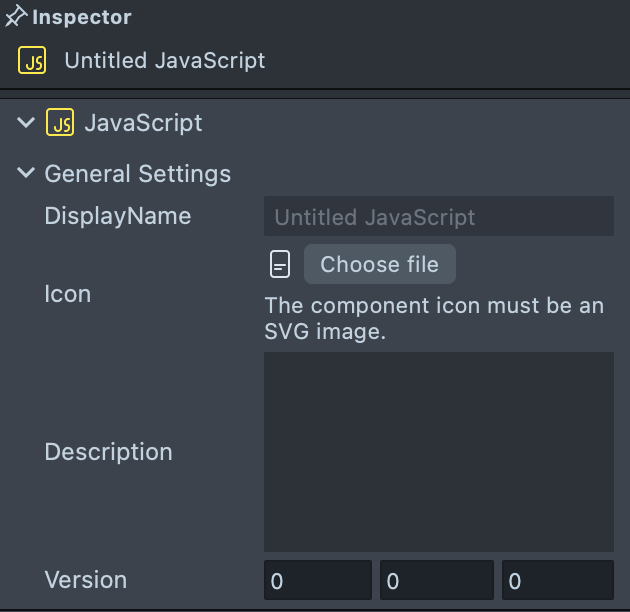630x612 pixels.
Task: Focus the DisplayName text field
Action: coord(438,217)
